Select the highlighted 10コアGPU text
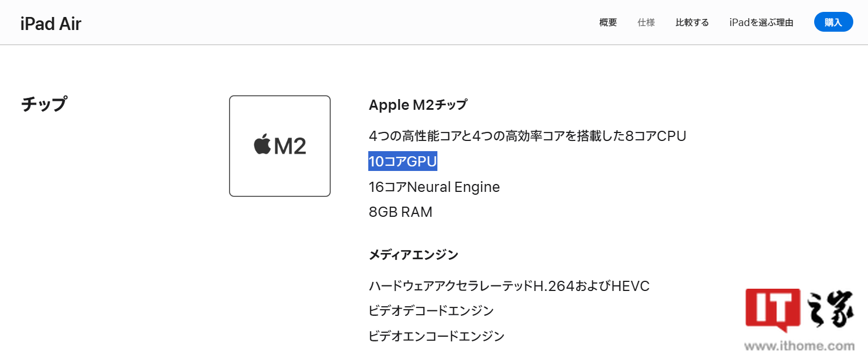Image resolution: width=868 pixels, height=364 pixels. point(402,161)
